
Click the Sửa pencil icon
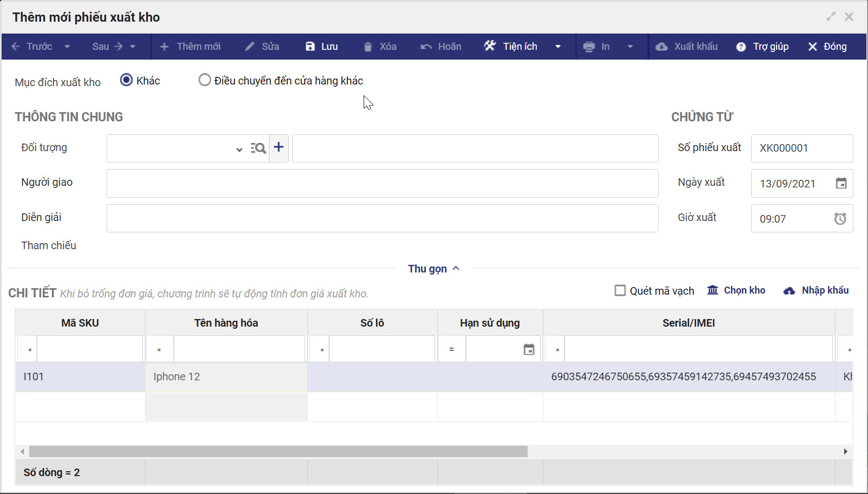tap(249, 47)
